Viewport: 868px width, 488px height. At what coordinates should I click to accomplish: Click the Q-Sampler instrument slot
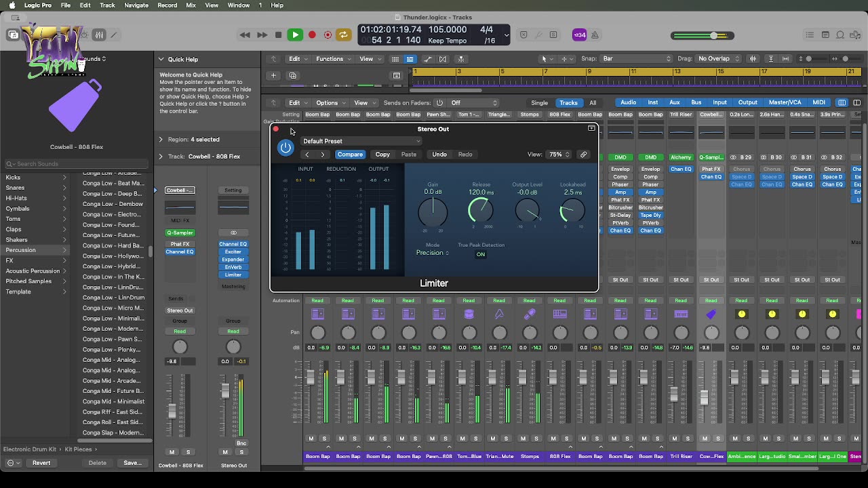point(180,232)
